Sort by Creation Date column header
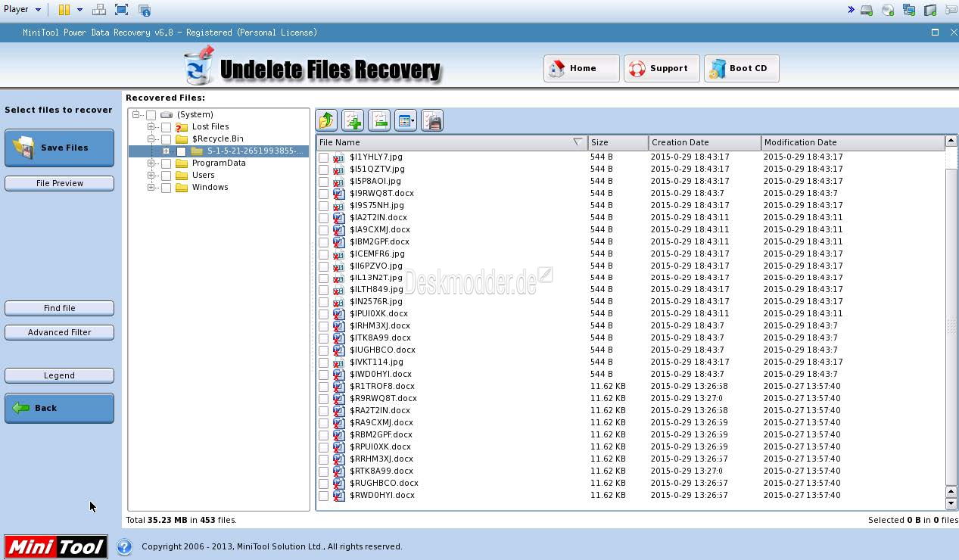Image resolution: width=959 pixels, height=560 pixels. click(x=705, y=142)
